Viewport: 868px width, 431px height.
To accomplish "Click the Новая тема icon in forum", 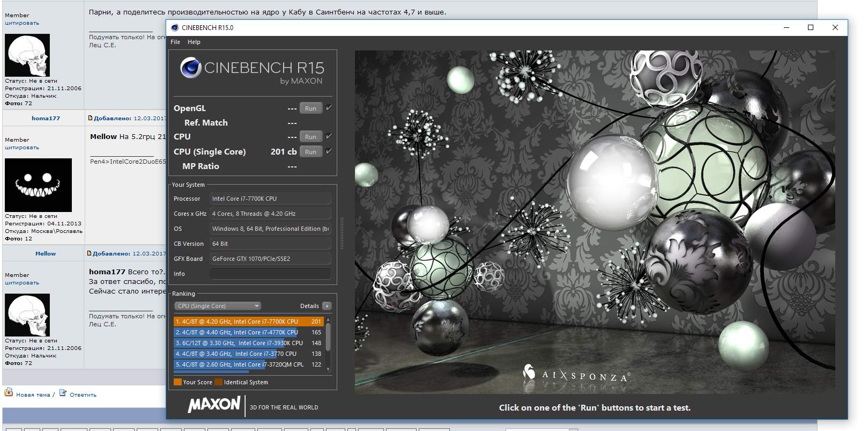I will 9,392.
